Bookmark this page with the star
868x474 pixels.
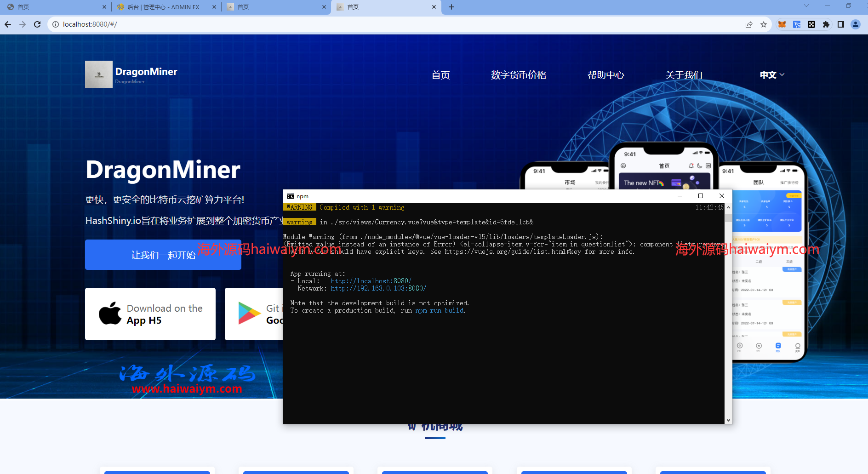764,24
